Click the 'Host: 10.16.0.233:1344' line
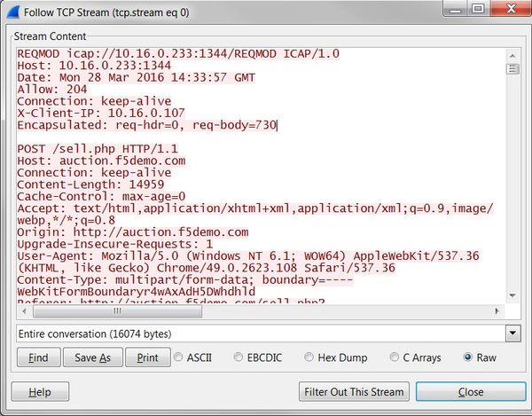Image resolution: width=532 pixels, height=416 pixels. (x=94, y=66)
